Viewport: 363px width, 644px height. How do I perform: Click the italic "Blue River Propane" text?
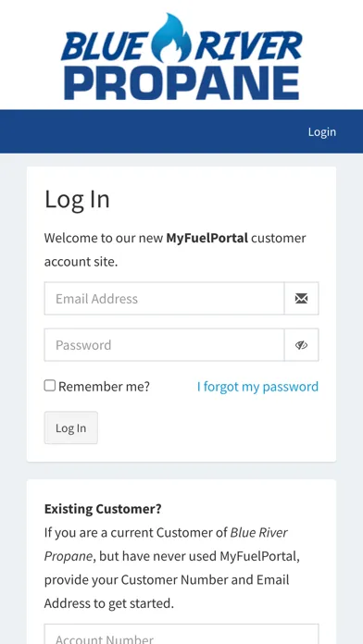coord(166,545)
